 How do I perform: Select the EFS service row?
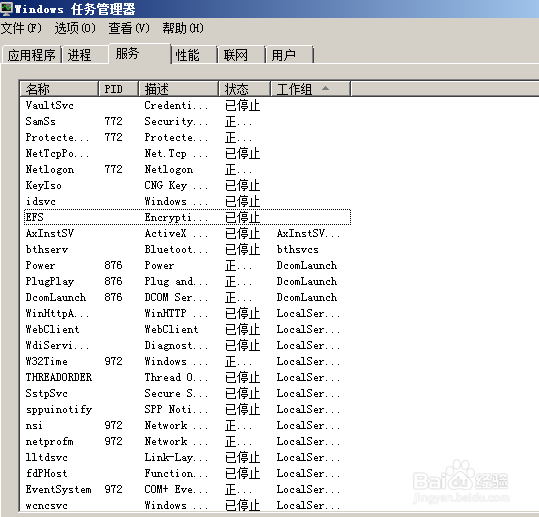[187, 217]
